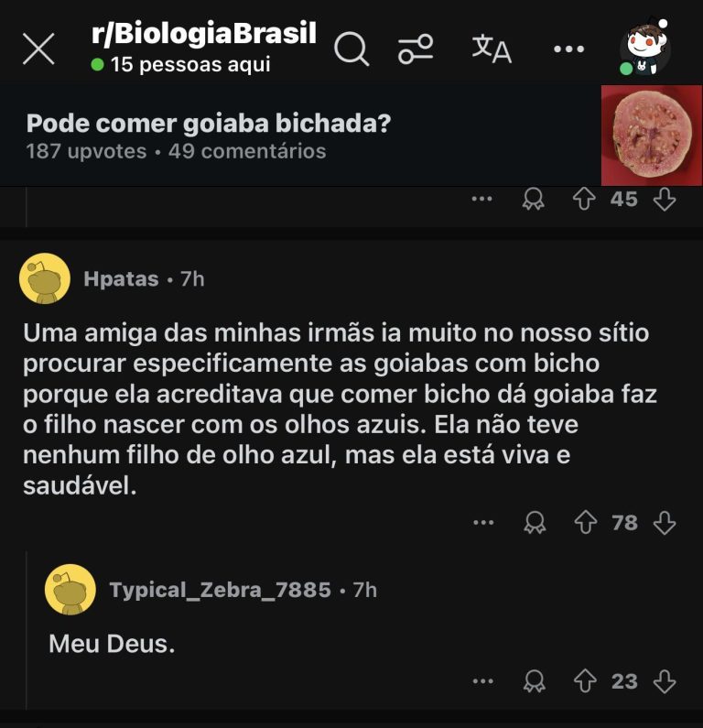Tap the translate language icon

[x=492, y=49]
